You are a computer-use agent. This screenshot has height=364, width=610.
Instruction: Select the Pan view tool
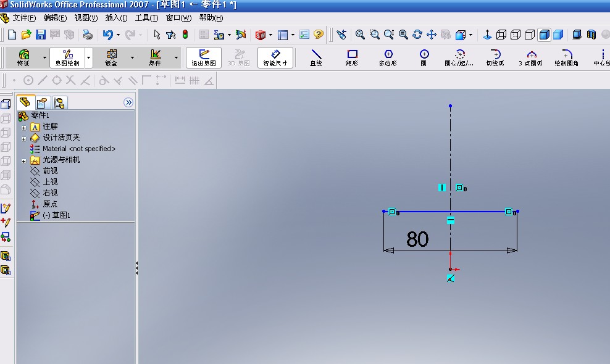(432, 35)
